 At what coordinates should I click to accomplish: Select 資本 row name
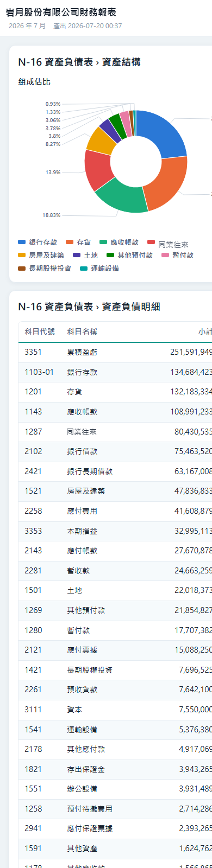click(74, 710)
